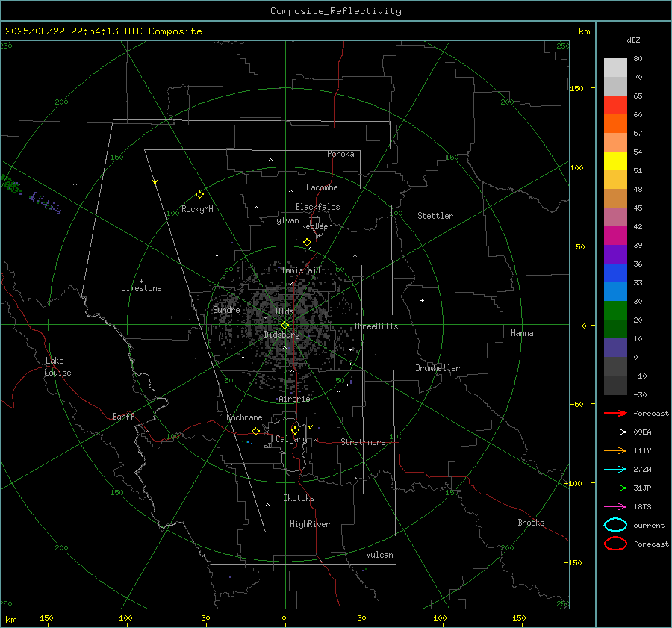Click the Sundre city label
Viewport: 672px width, 628px height.
click(x=226, y=310)
